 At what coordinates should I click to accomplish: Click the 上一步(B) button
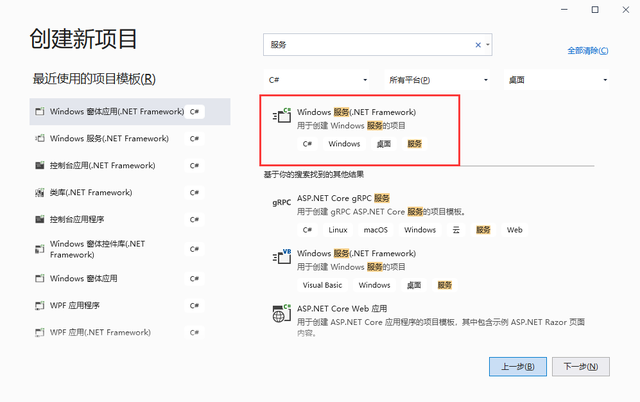pos(518,366)
